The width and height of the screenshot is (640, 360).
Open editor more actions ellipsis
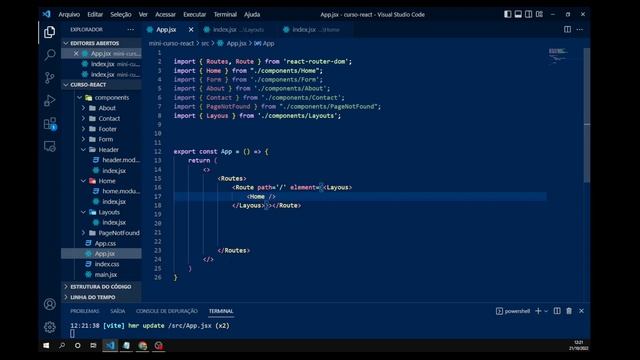(580, 29)
